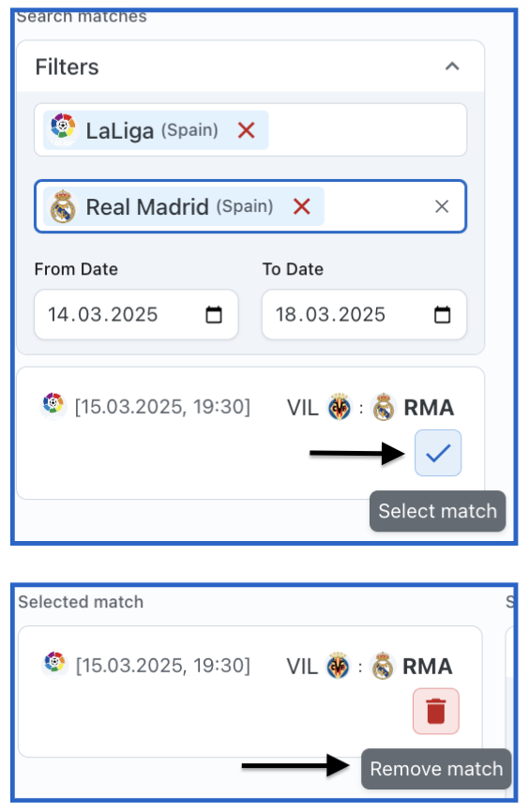
Task: Click the To Date field 18.03.2025
Action: click(364, 314)
